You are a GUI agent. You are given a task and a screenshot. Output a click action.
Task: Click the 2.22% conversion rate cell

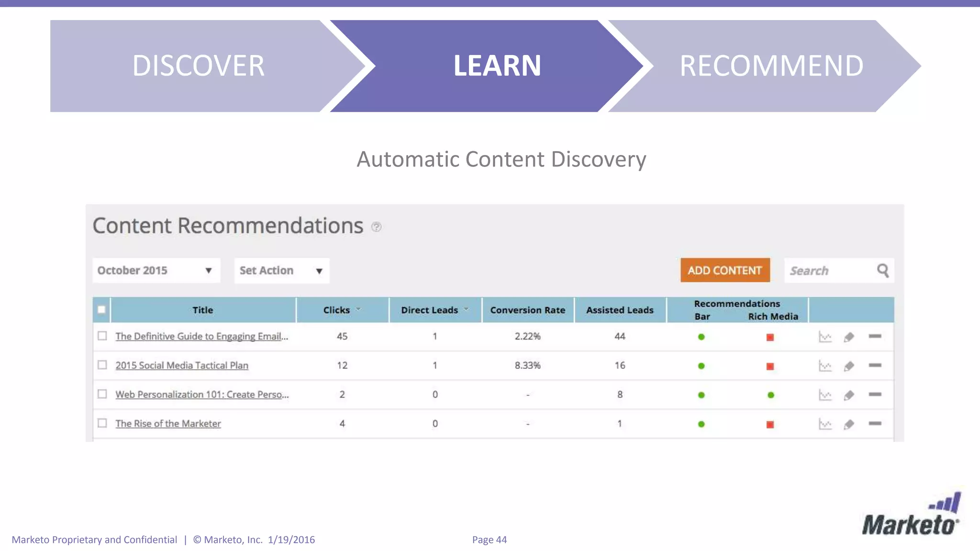coord(528,336)
